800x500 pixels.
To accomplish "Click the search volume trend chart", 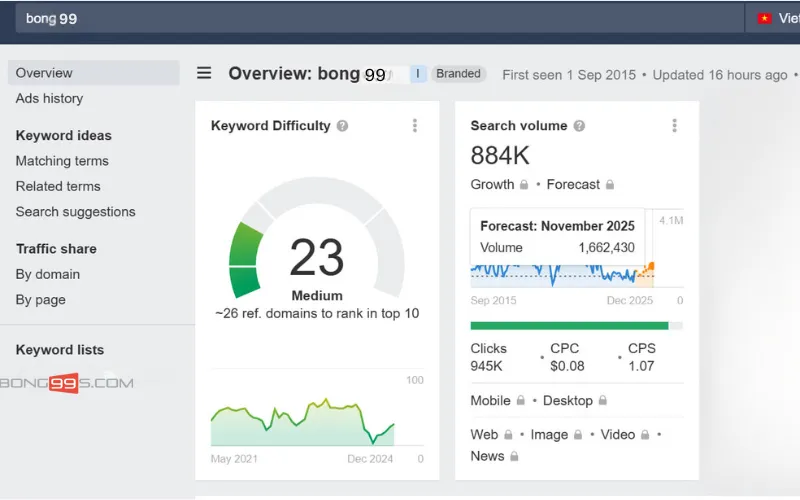I will 562,274.
